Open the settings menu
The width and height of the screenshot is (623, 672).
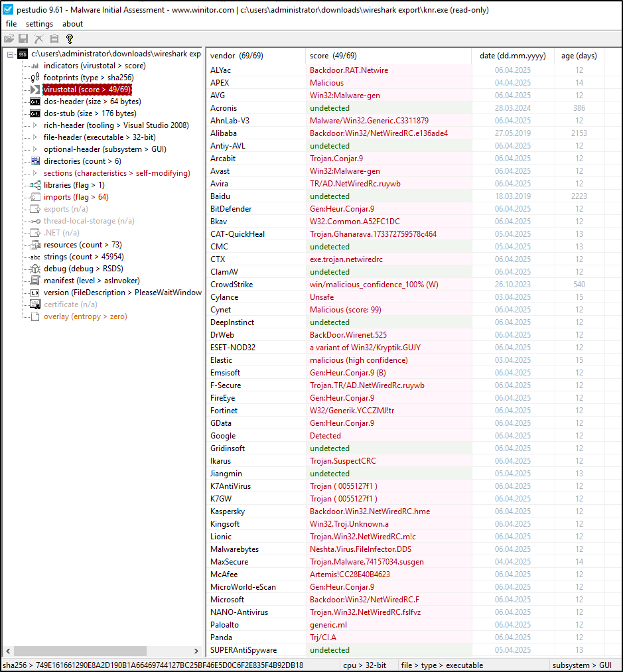tap(39, 24)
